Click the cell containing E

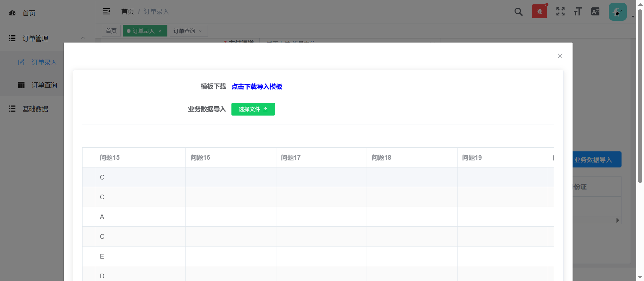click(x=140, y=256)
